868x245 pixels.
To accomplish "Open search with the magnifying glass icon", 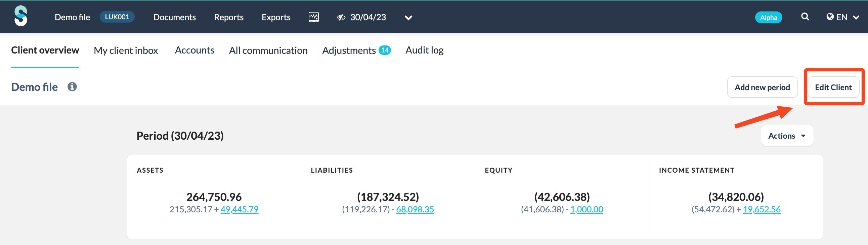I will pyautogui.click(x=805, y=16).
